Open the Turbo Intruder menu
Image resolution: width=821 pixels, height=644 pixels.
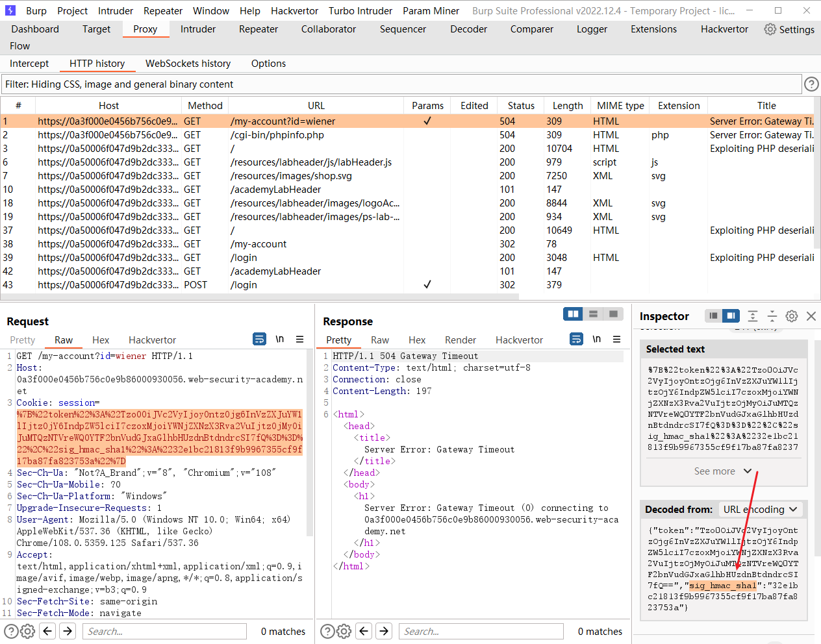360,10
